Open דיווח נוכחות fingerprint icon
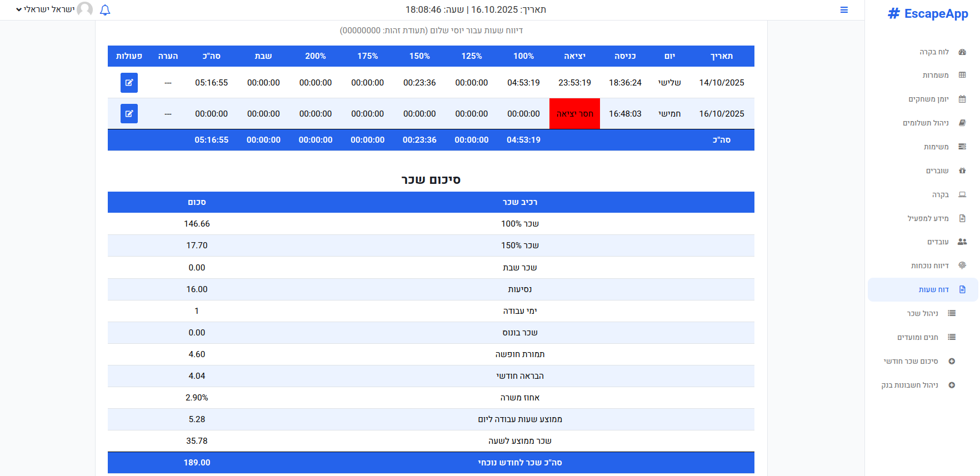This screenshot has height=476, width=980. 962,266
